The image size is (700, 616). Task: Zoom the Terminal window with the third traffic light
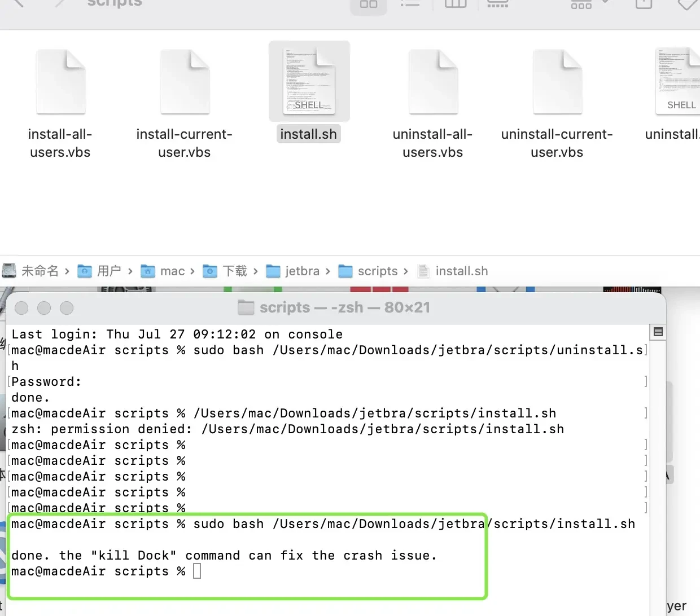point(67,308)
